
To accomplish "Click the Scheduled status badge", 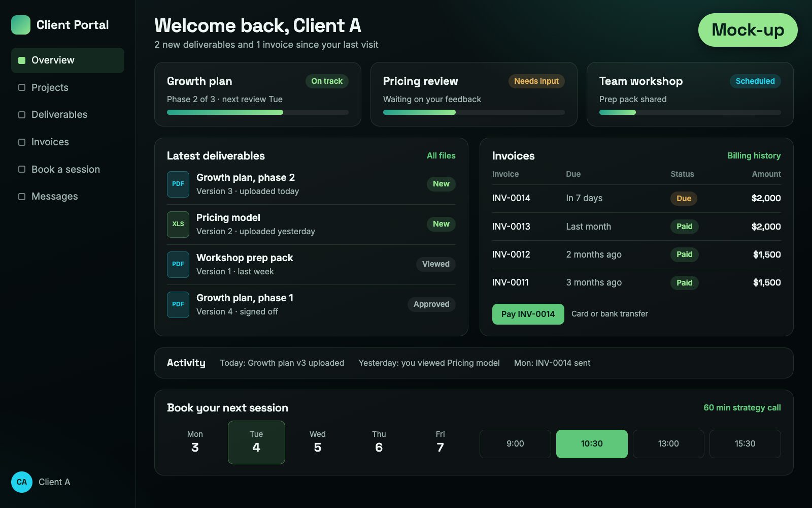I will pos(755,81).
